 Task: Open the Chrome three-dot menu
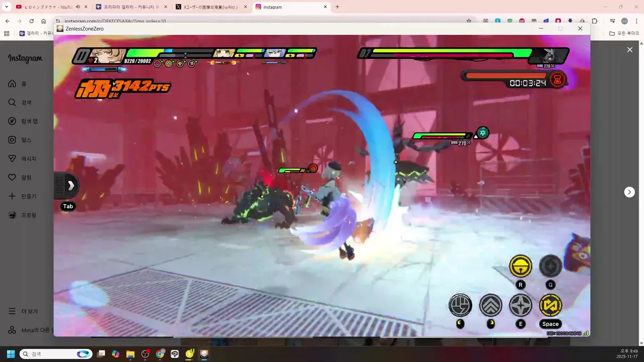(636, 21)
